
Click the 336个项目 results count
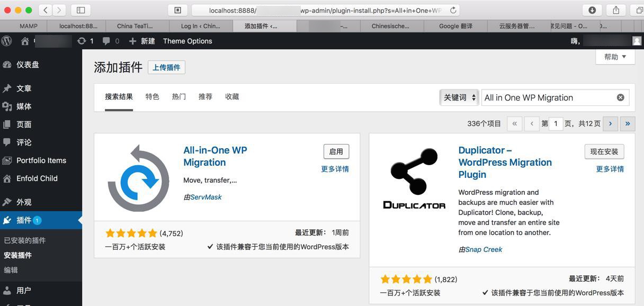coord(484,123)
